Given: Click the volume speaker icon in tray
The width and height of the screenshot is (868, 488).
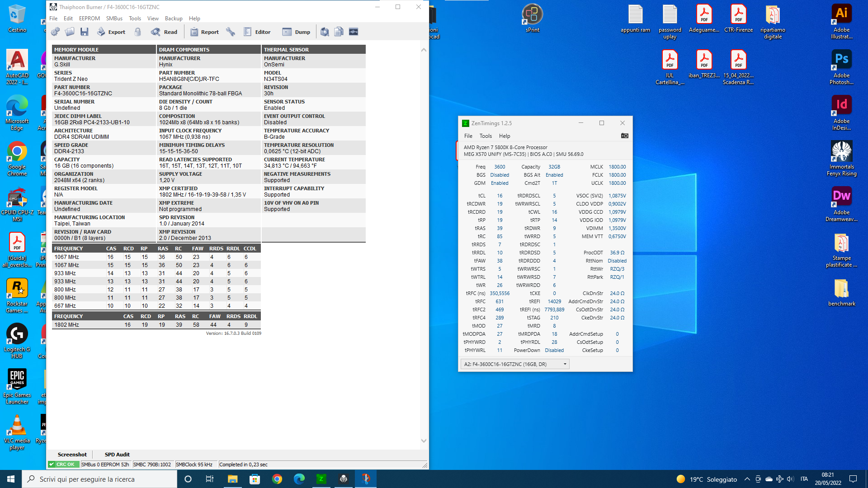Looking at the screenshot, I should point(790,479).
